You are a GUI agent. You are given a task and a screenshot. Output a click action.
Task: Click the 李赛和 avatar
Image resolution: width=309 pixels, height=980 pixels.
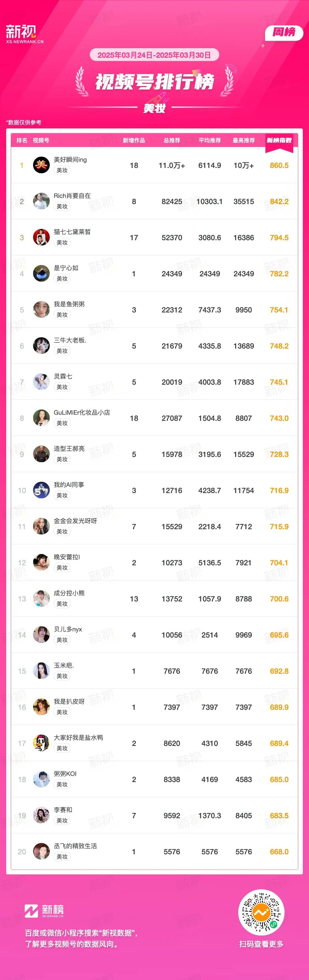[x=41, y=816]
